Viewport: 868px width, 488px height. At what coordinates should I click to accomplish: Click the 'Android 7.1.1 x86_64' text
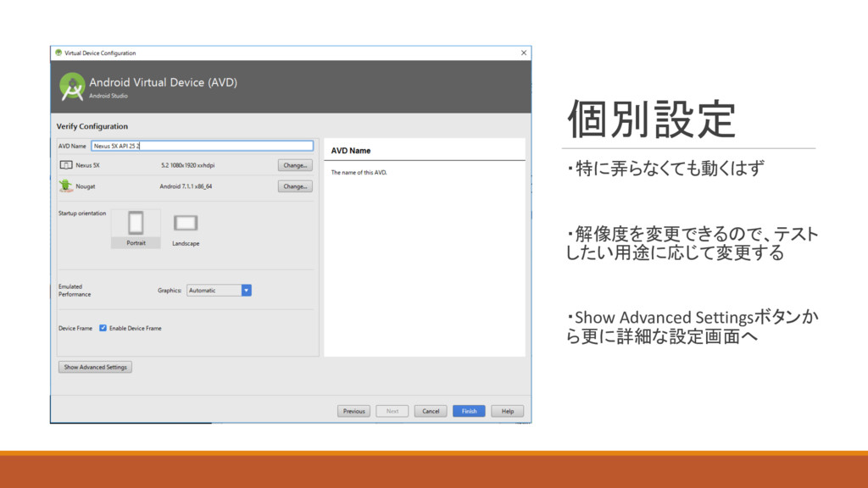coord(186,186)
